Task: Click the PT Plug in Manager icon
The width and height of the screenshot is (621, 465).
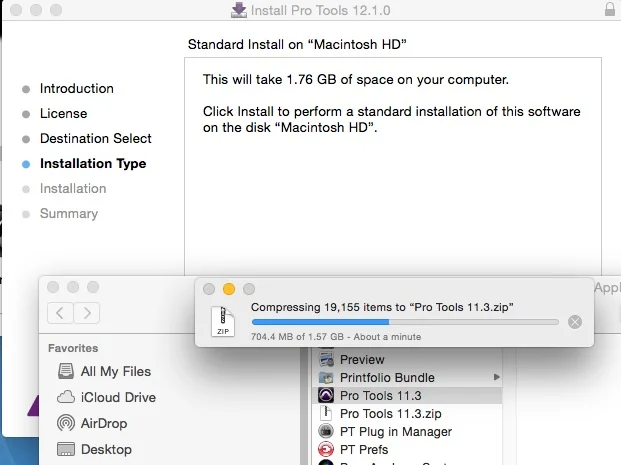Action: [x=326, y=431]
